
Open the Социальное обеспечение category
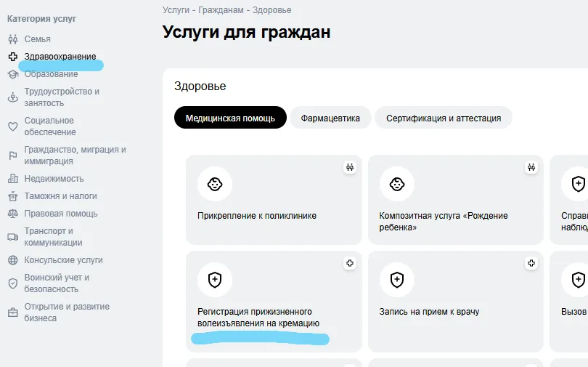tap(50, 126)
